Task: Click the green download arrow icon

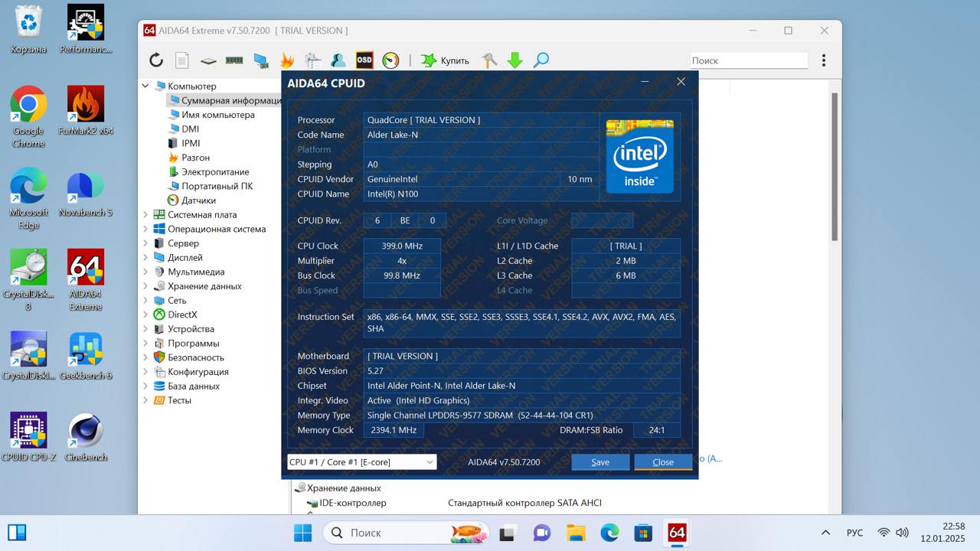Action: pos(515,60)
